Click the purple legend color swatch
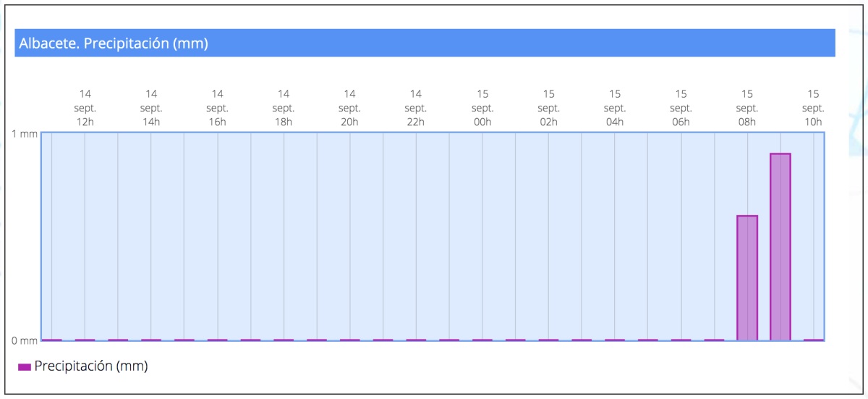Viewport: 868px width, 399px height. pyautogui.click(x=25, y=367)
